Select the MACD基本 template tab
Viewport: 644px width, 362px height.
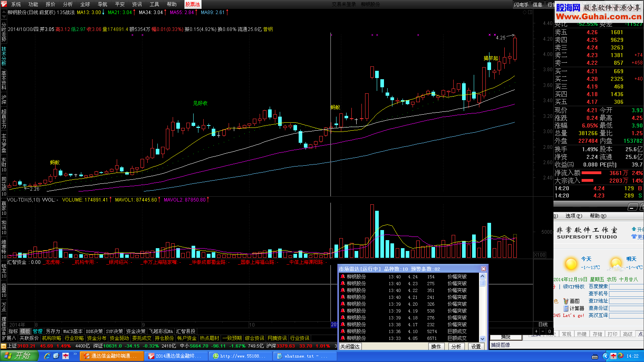pyautogui.click(x=73, y=331)
